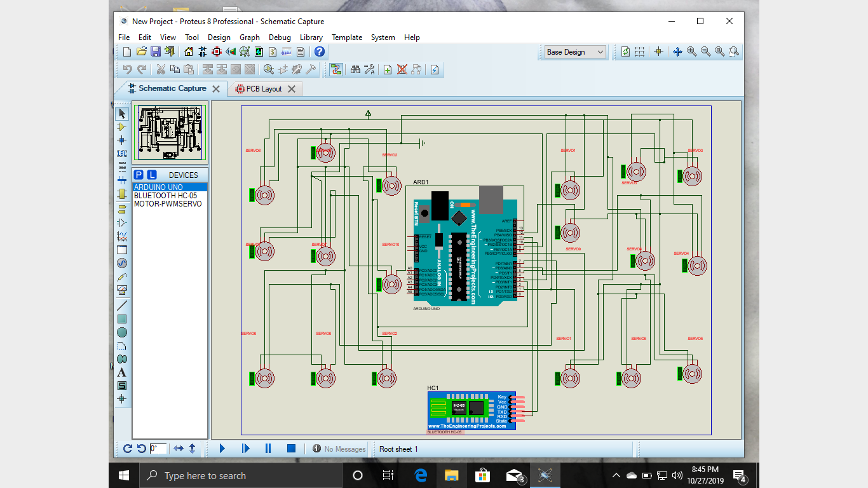Select the 2D circle drawing tool
The width and height of the screenshot is (868, 488).
122,332
